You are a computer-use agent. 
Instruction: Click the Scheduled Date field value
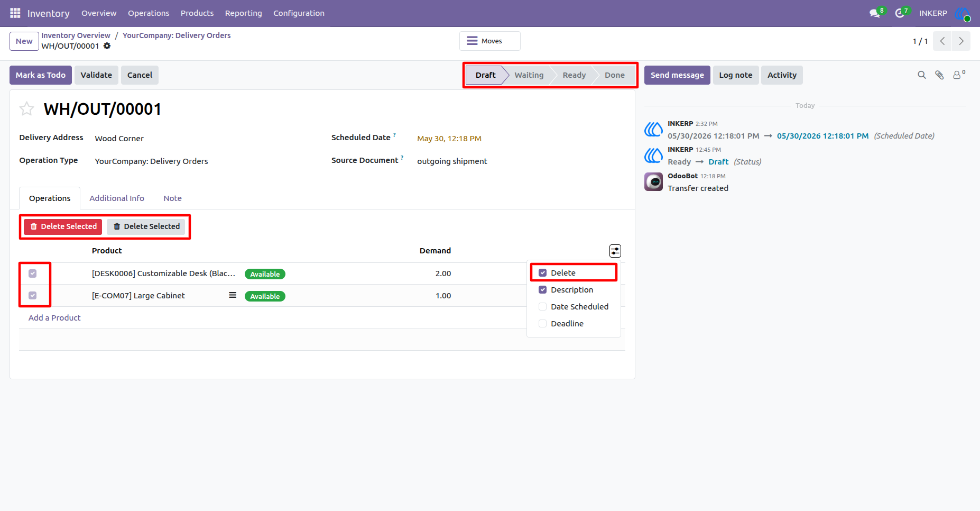pyautogui.click(x=449, y=139)
